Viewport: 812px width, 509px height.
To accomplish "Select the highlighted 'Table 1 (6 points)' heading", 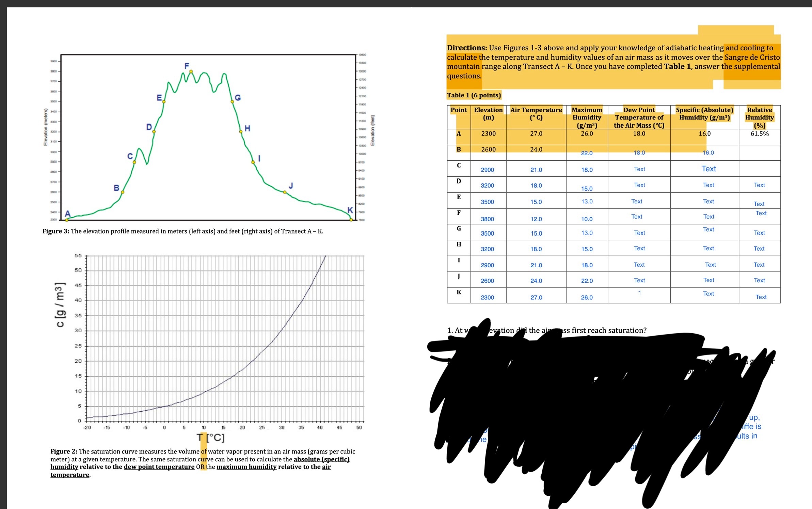I will tap(474, 95).
